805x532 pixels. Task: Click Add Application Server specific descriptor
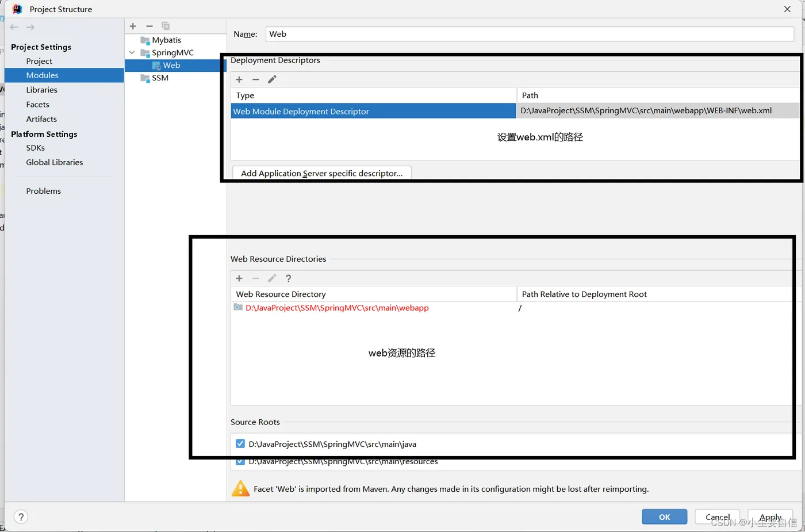(322, 173)
